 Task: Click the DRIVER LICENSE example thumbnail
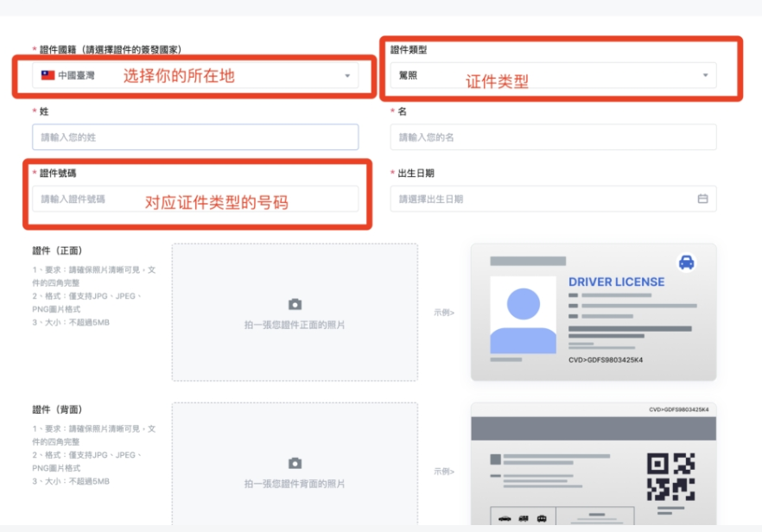(x=593, y=311)
